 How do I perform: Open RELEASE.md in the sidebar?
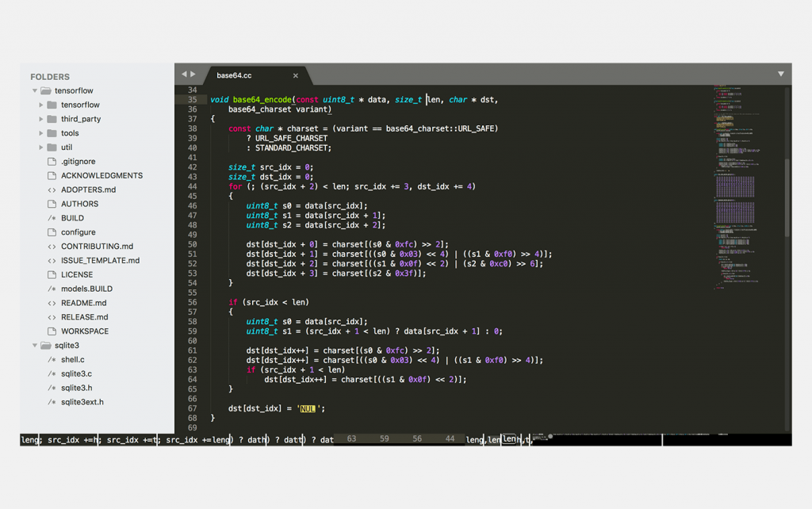[x=85, y=317]
